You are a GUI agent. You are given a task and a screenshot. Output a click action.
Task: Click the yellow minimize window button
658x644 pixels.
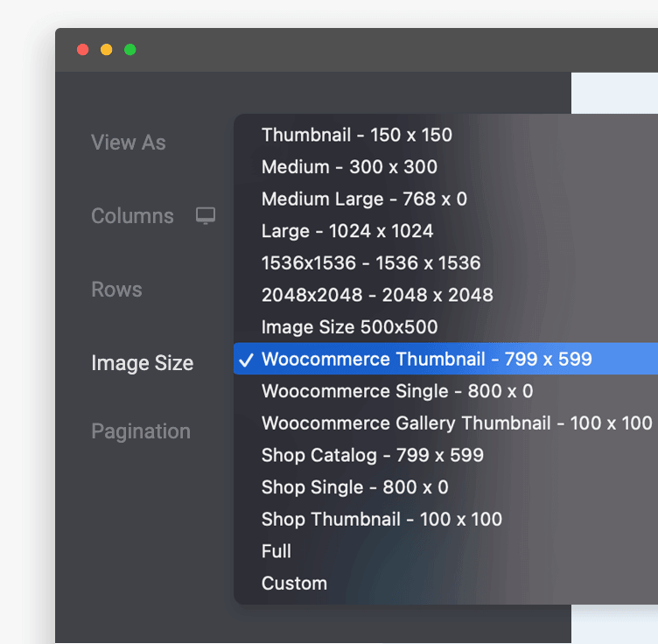point(107,50)
